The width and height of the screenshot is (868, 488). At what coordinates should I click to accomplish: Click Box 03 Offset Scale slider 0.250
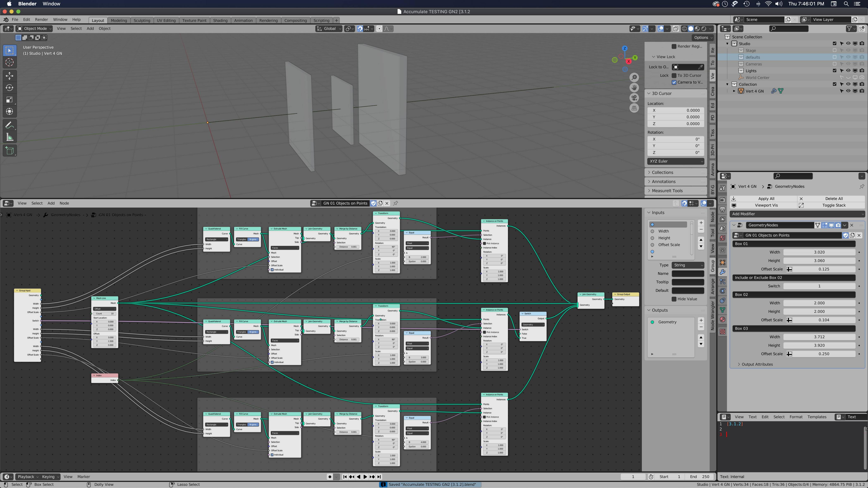[824, 354]
